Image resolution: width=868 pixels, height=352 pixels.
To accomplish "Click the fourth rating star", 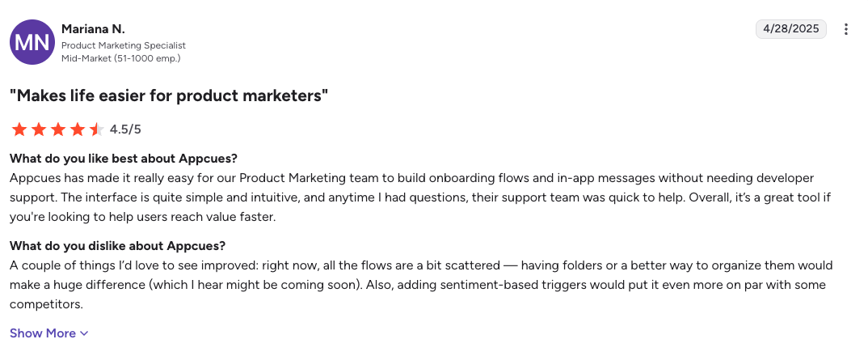I will [77, 129].
